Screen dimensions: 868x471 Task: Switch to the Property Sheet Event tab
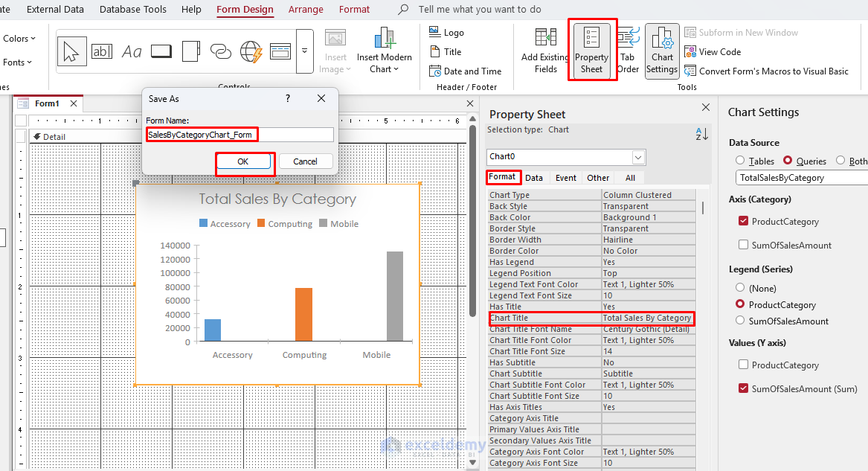click(566, 178)
